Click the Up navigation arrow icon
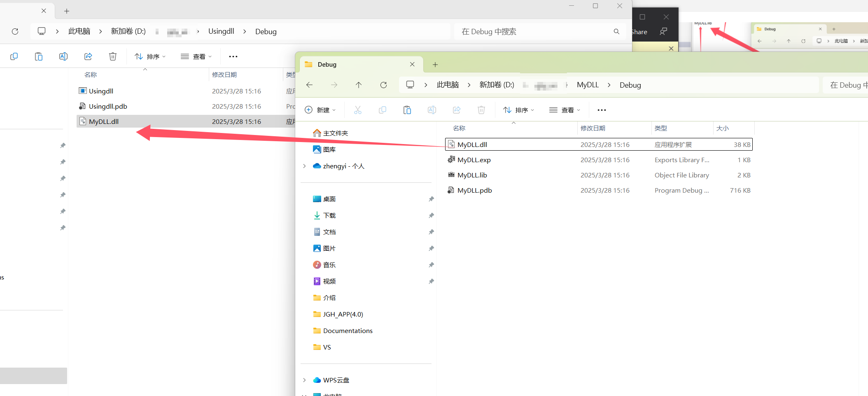Screen dimensions: 868x396 tap(359, 85)
